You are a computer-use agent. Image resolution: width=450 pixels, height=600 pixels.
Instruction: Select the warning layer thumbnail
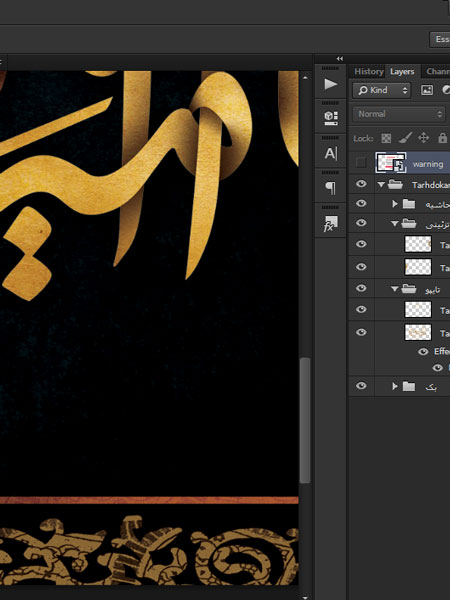pyautogui.click(x=391, y=163)
